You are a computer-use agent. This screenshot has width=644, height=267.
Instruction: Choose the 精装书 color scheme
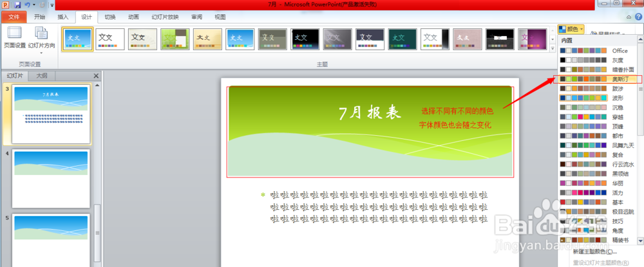point(598,239)
